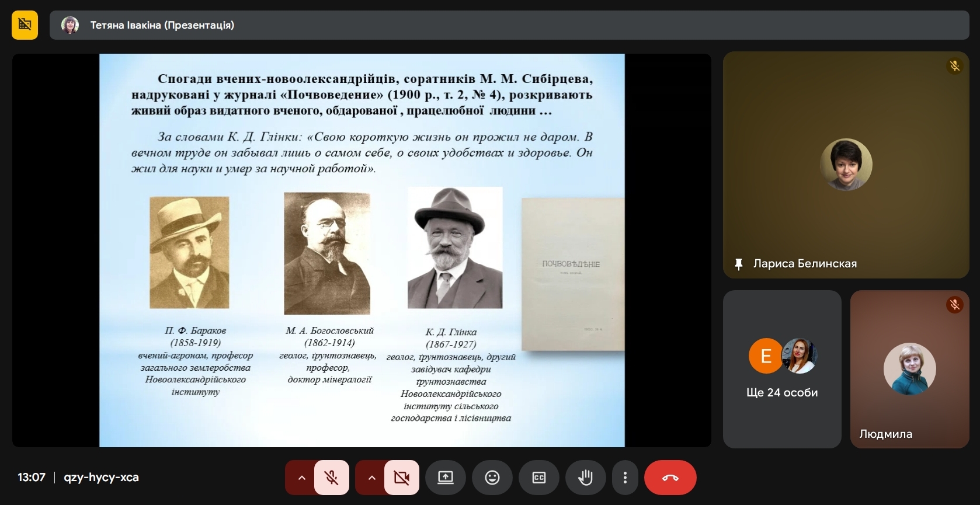Open the emoji reactions panel
The width and height of the screenshot is (980, 505).
(x=492, y=478)
